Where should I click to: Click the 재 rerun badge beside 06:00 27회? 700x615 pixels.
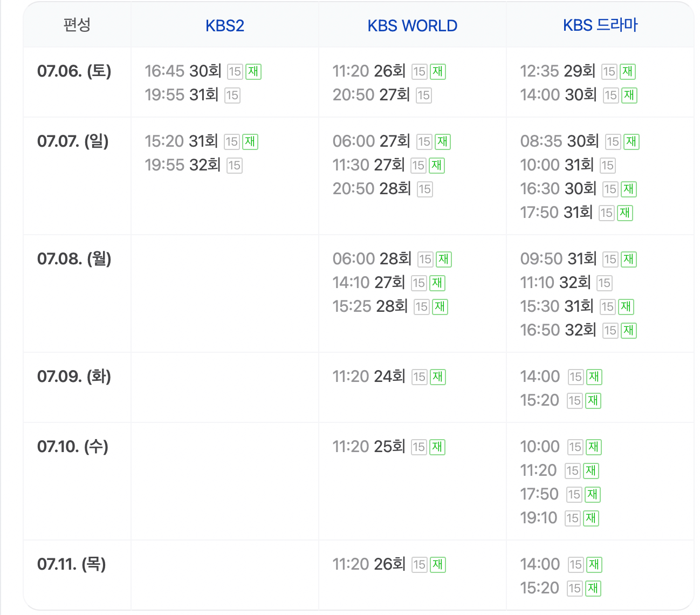(x=443, y=142)
